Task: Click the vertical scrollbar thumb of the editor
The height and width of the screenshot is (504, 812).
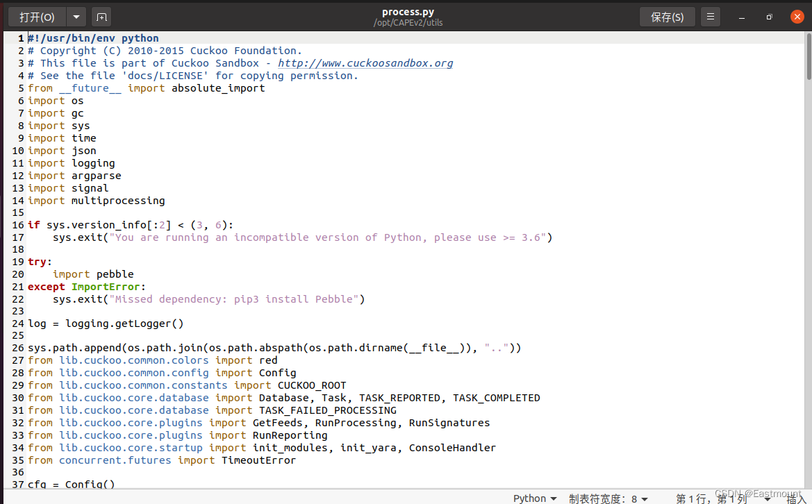Action: (x=809, y=56)
